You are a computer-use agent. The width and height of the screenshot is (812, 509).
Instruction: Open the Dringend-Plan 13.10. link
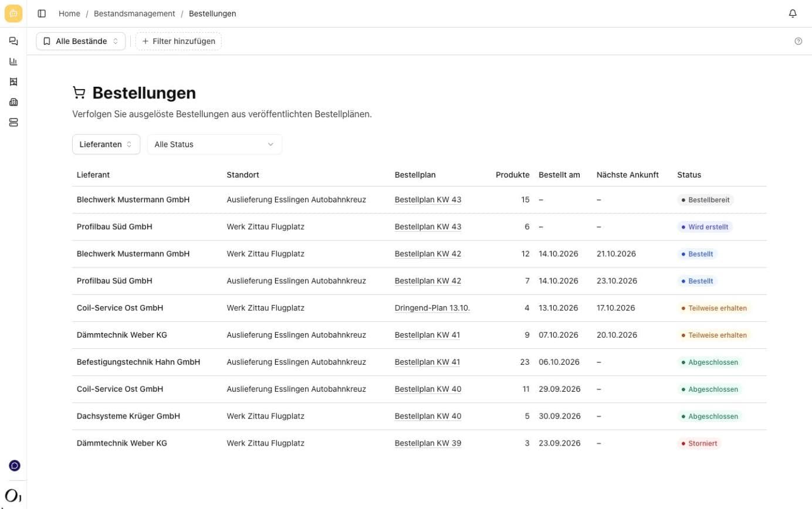(x=432, y=308)
